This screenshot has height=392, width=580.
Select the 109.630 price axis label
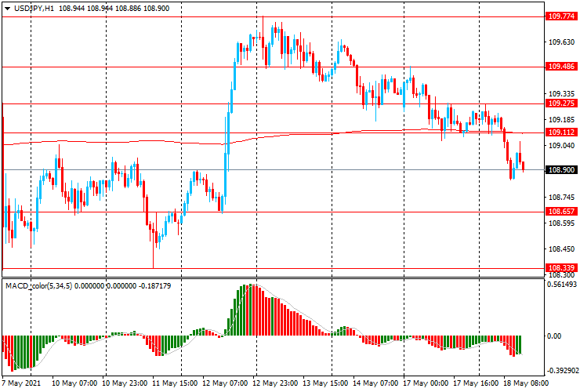pos(560,43)
